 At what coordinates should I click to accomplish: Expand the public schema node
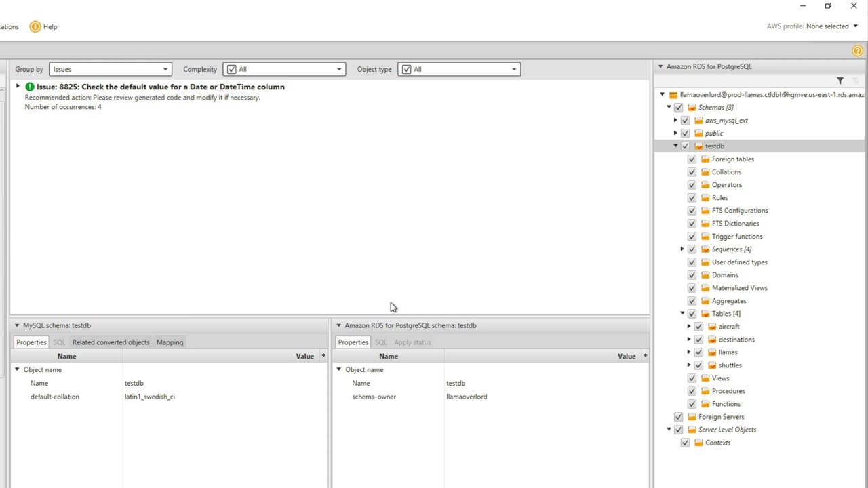tap(675, 134)
